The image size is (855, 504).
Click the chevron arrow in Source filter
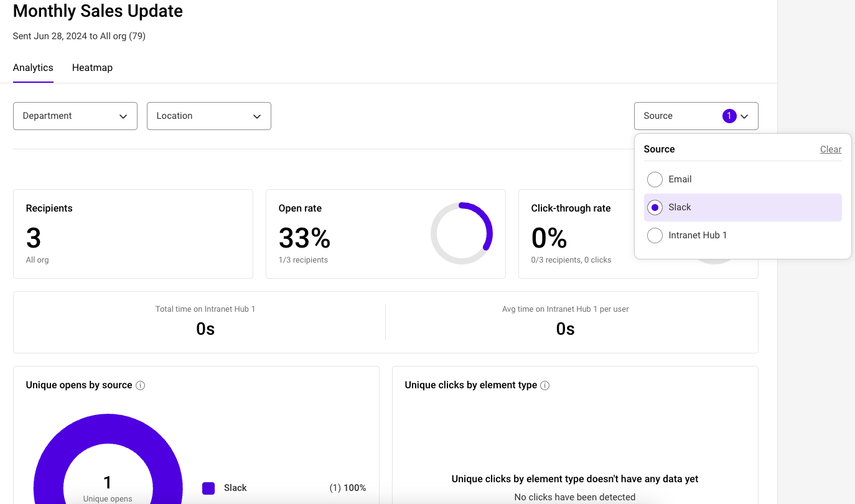click(744, 116)
